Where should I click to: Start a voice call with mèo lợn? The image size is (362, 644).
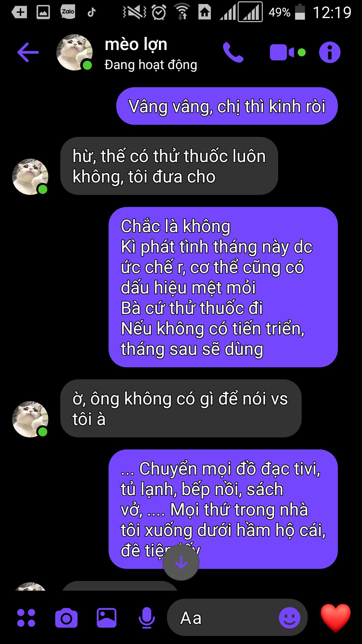(233, 52)
